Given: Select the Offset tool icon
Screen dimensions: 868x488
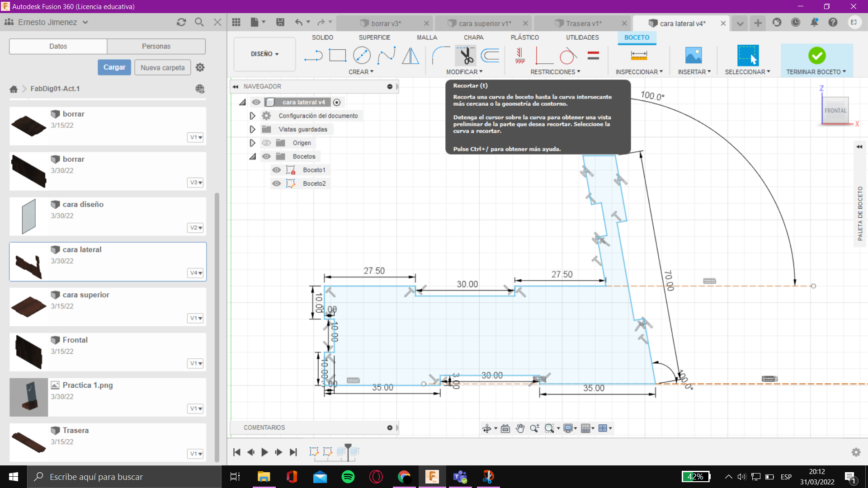Looking at the screenshot, I should pyautogui.click(x=490, y=56).
